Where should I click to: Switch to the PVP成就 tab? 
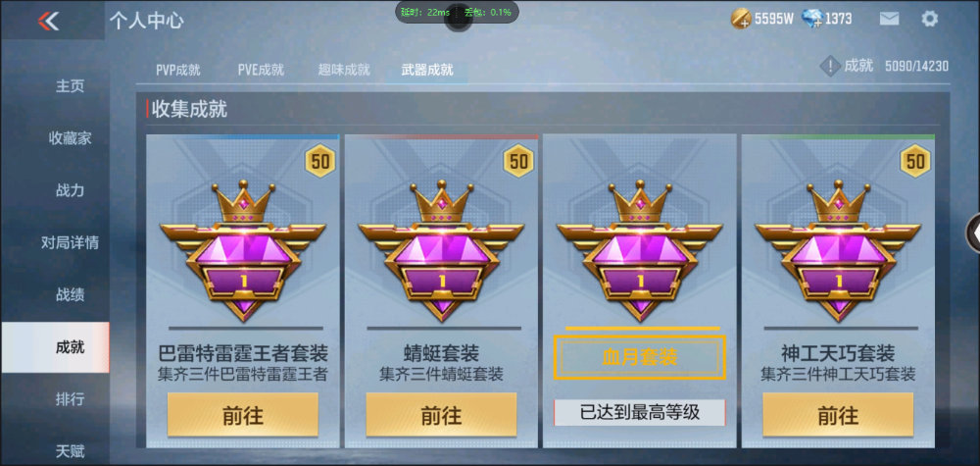click(178, 70)
